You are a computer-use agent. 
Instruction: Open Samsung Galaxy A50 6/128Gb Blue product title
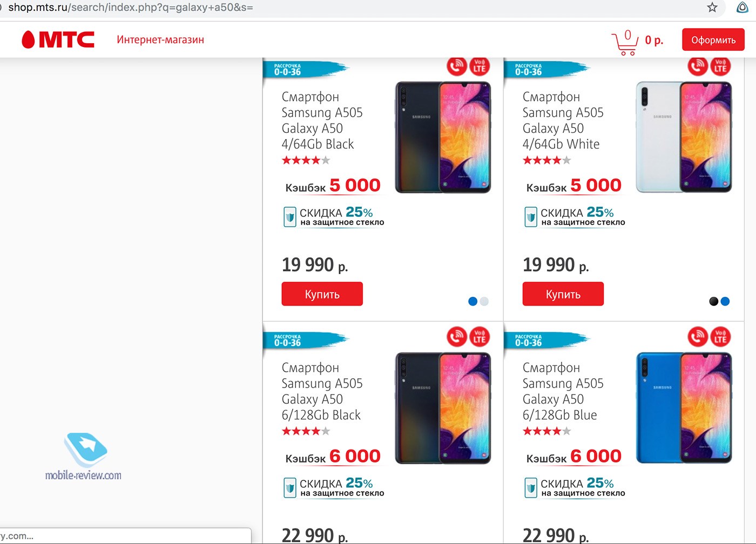562,391
